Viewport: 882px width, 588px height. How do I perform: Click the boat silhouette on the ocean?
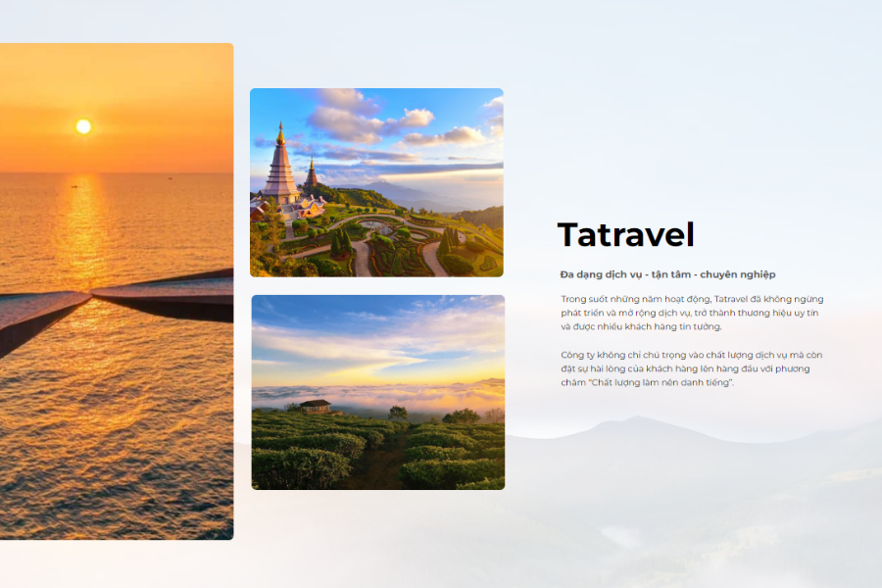(73, 186)
